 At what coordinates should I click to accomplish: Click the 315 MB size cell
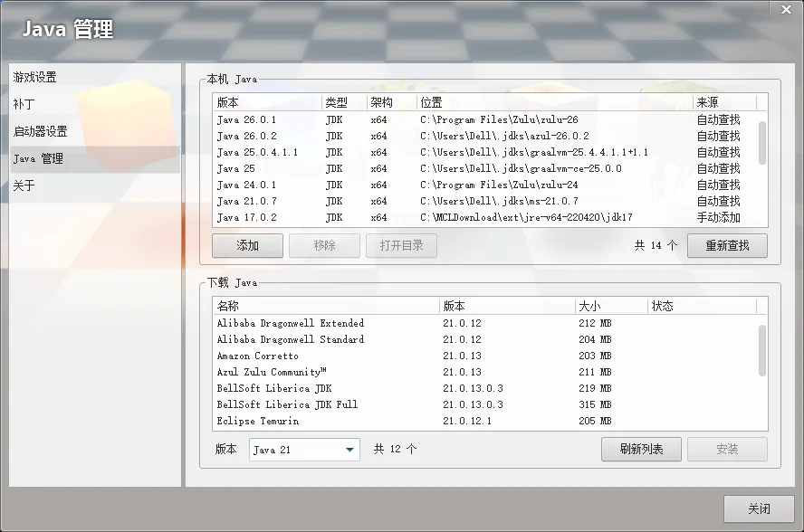click(595, 404)
